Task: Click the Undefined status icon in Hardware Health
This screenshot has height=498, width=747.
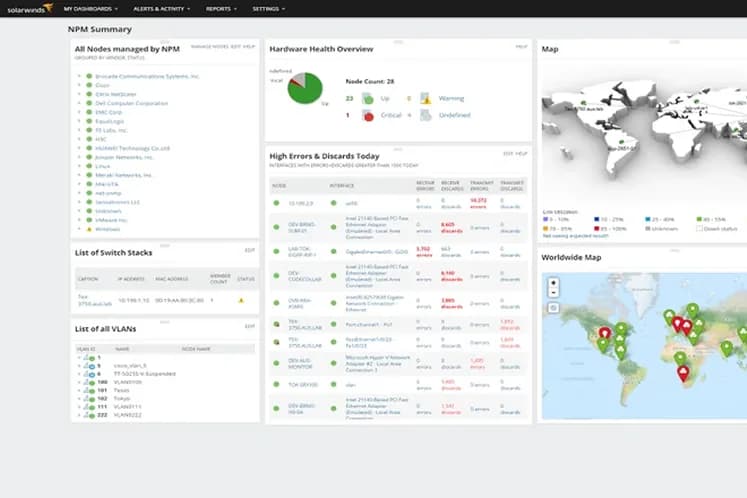Action: coord(425,115)
